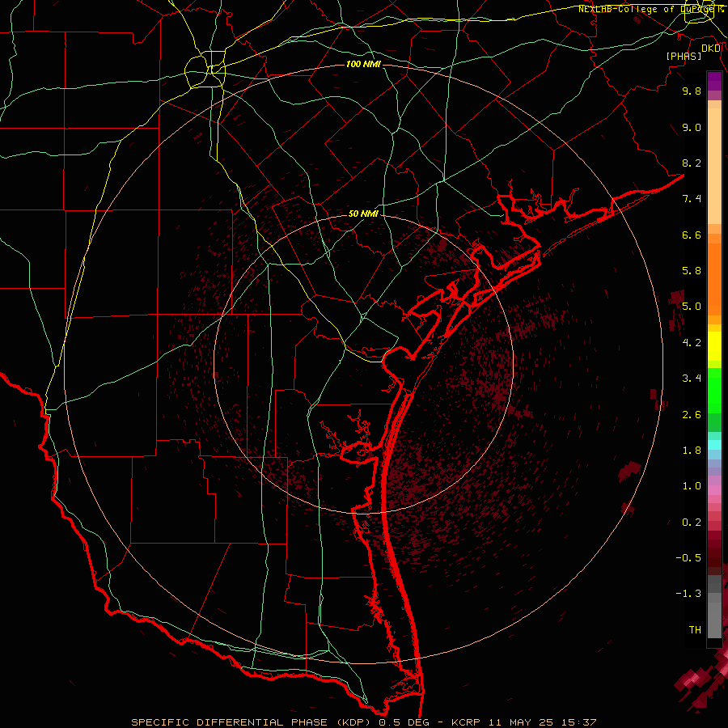Select the -0.5 legend value
The width and height of the screenshot is (728, 728).
(x=688, y=558)
